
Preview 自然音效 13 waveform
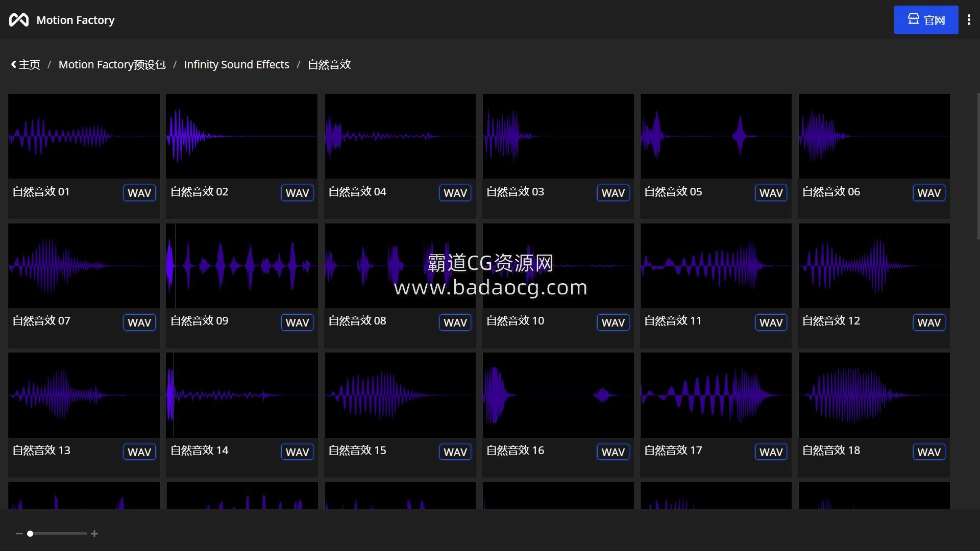[x=84, y=395]
